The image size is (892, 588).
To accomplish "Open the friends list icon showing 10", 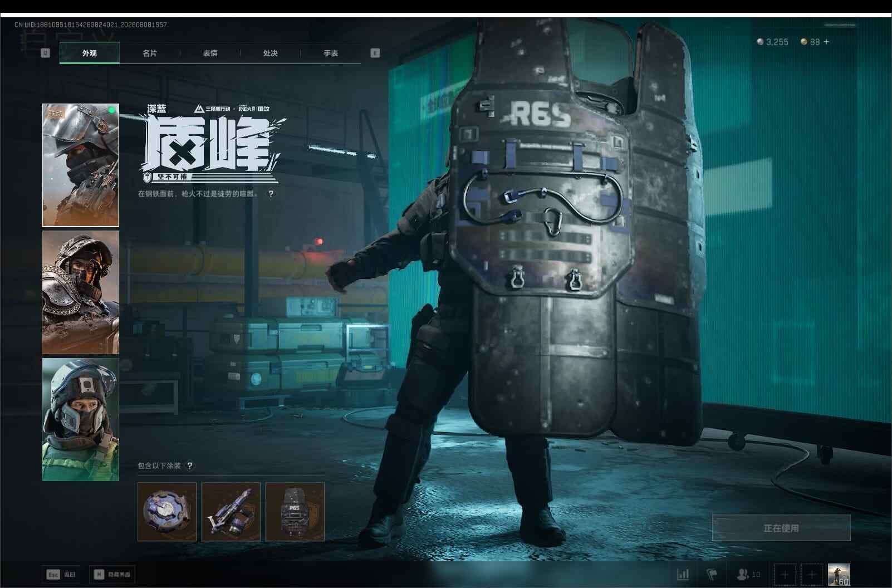I will tap(748, 574).
